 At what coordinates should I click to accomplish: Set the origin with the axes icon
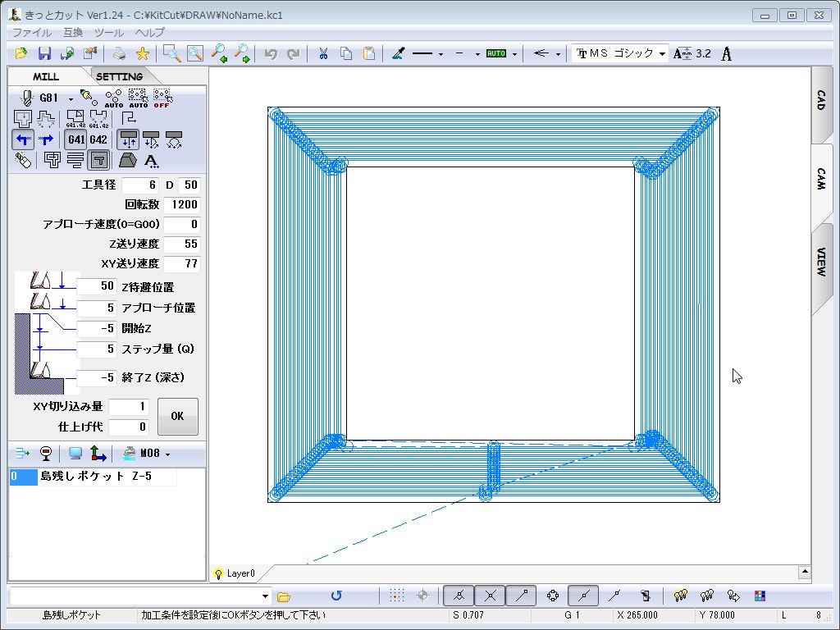[98, 454]
